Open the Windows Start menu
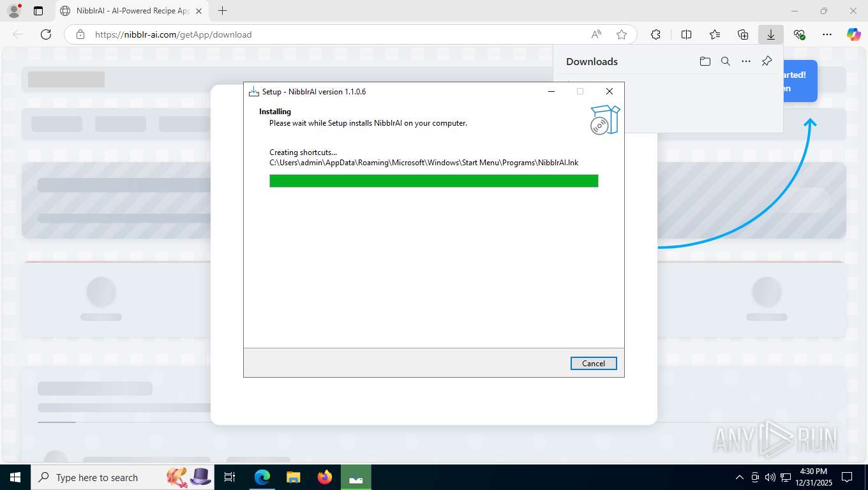 coord(15,477)
